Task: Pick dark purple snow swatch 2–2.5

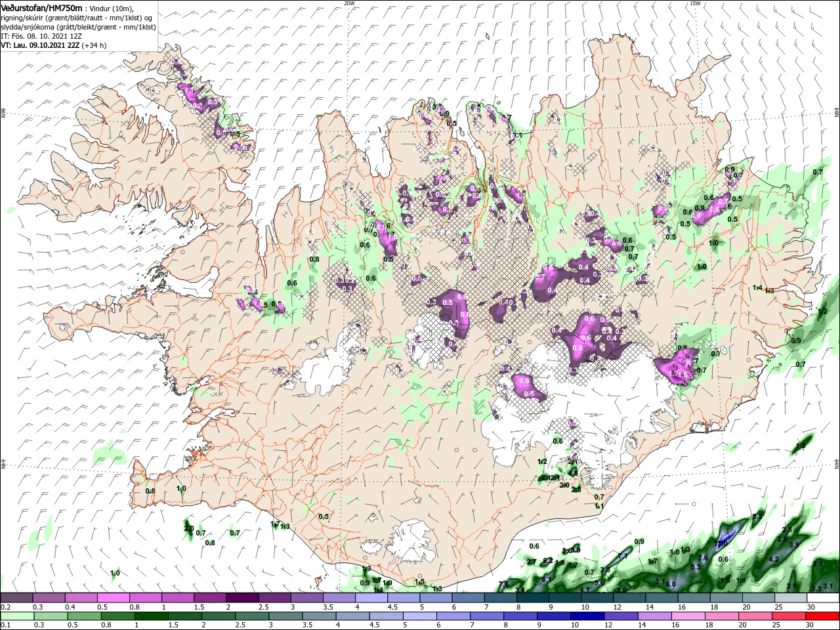Action: click(x=243, y=598)
